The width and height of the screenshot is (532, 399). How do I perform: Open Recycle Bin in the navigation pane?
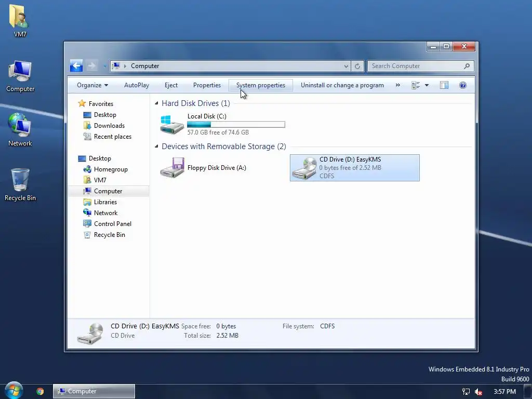click(x=109, y=234)
